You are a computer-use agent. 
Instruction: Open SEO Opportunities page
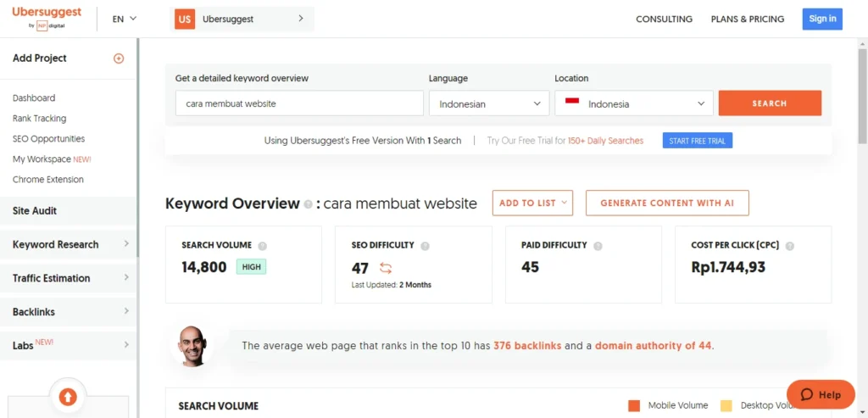[48, 139]
